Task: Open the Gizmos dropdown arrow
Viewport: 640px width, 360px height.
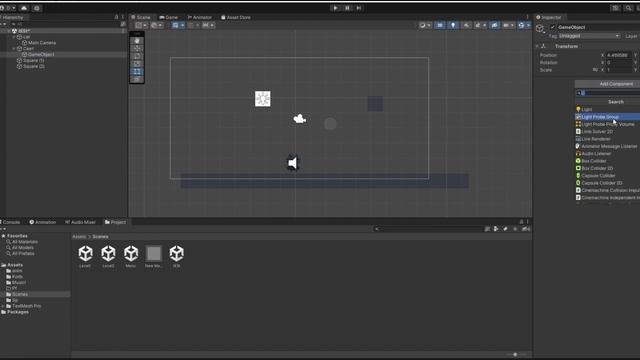Action: (x=528, y=25)
